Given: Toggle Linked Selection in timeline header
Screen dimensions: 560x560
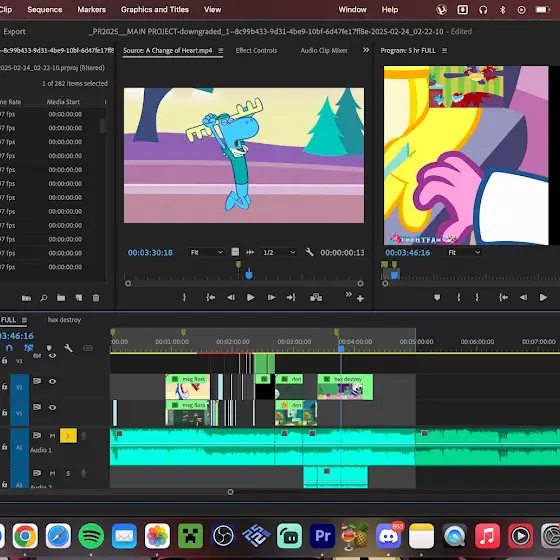Looking at the screenshot, I should pos(29,348).
